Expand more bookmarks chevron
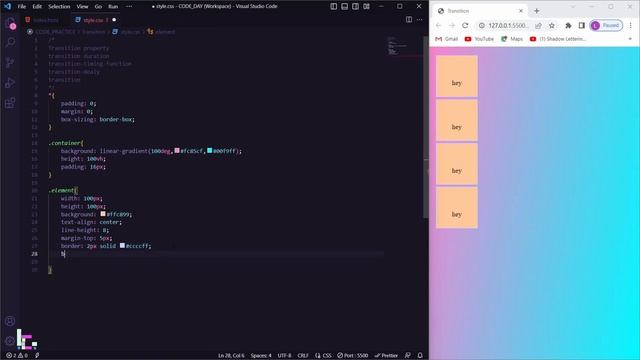Viewport: 640px width, 360px height. [x=630, y=39]
